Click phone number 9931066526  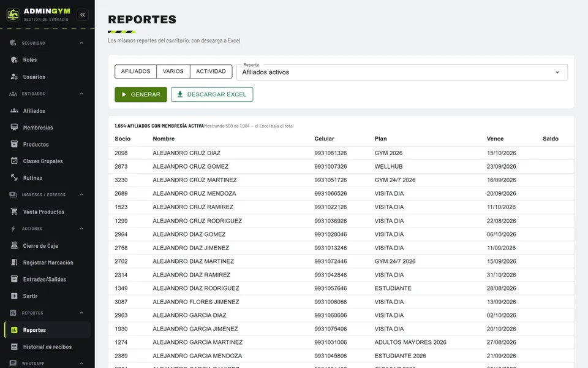[331, 193]
